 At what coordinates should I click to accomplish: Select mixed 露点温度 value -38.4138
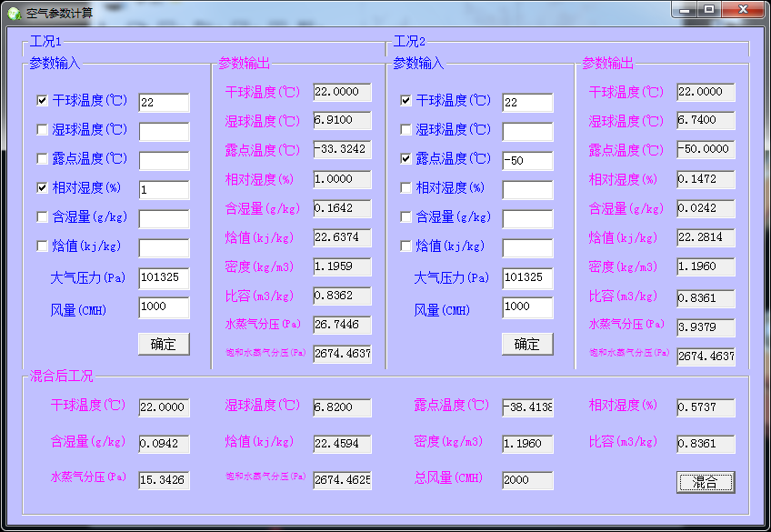[x=527, y=407]
